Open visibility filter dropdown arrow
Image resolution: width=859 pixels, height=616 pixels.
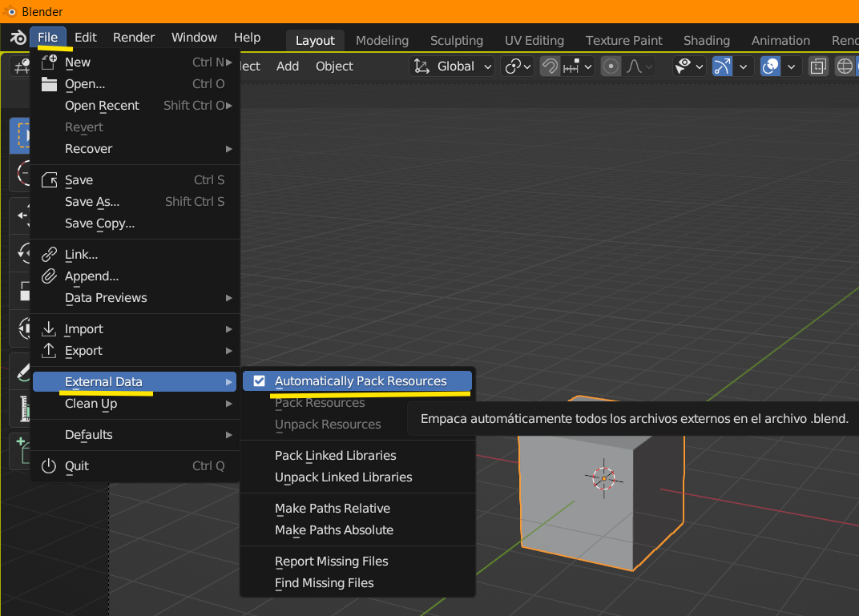click(699, 66)
